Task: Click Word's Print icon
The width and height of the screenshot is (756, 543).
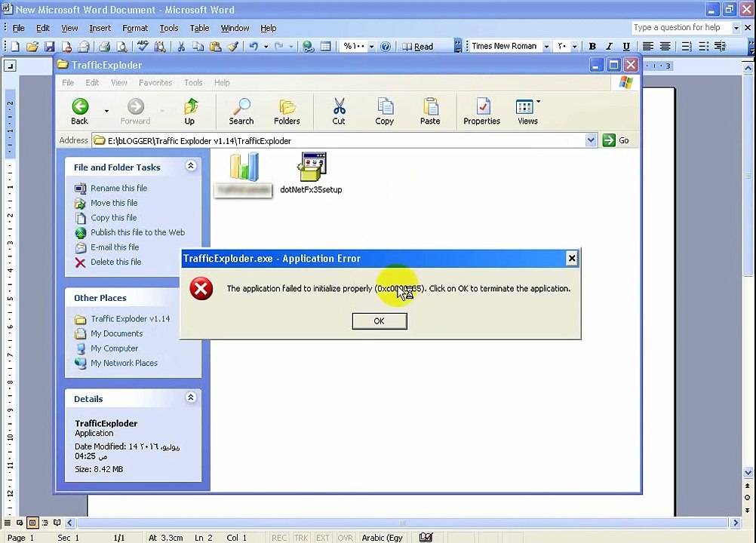Action: pos(104,46)
